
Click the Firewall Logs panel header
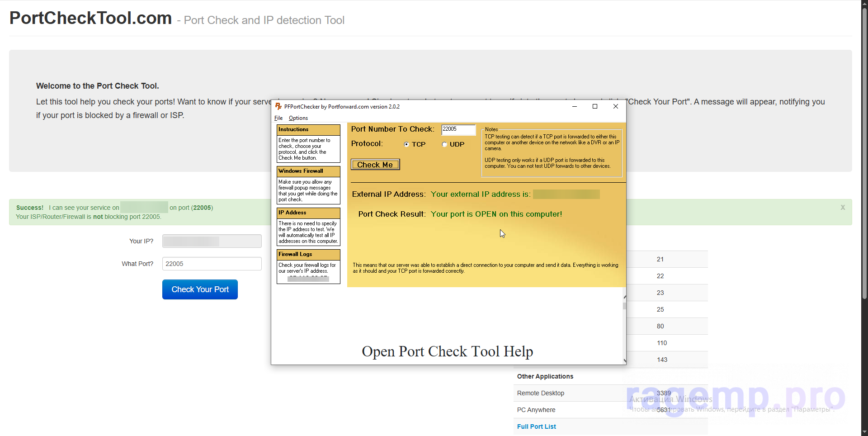308,255
